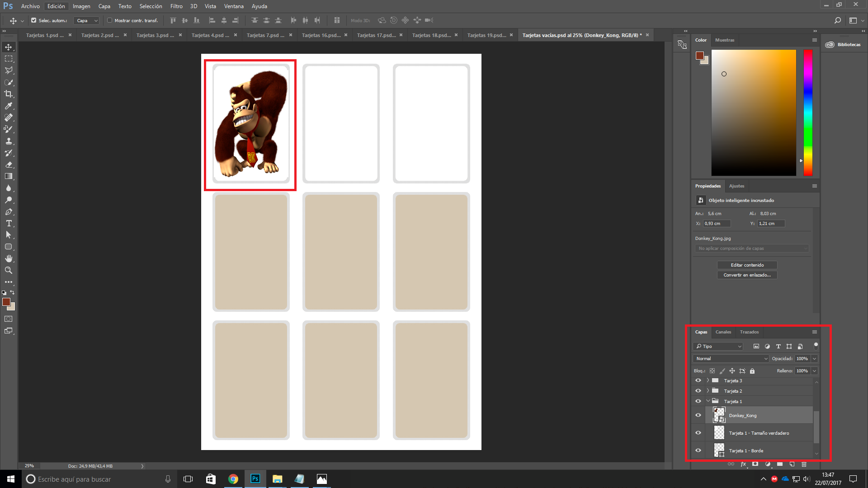Pick a hue on the spectrum slider
868x488 pixels.
coord(808,113)
